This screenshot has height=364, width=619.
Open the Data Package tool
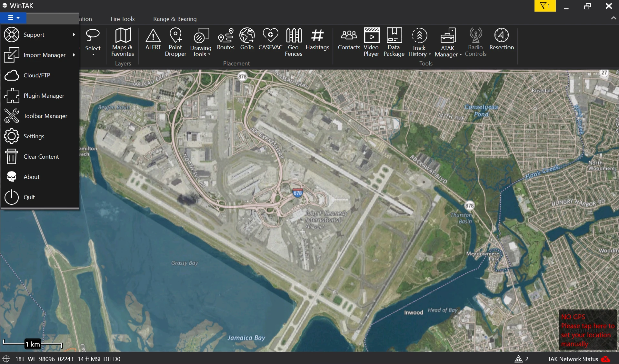[x=394, y=42]
